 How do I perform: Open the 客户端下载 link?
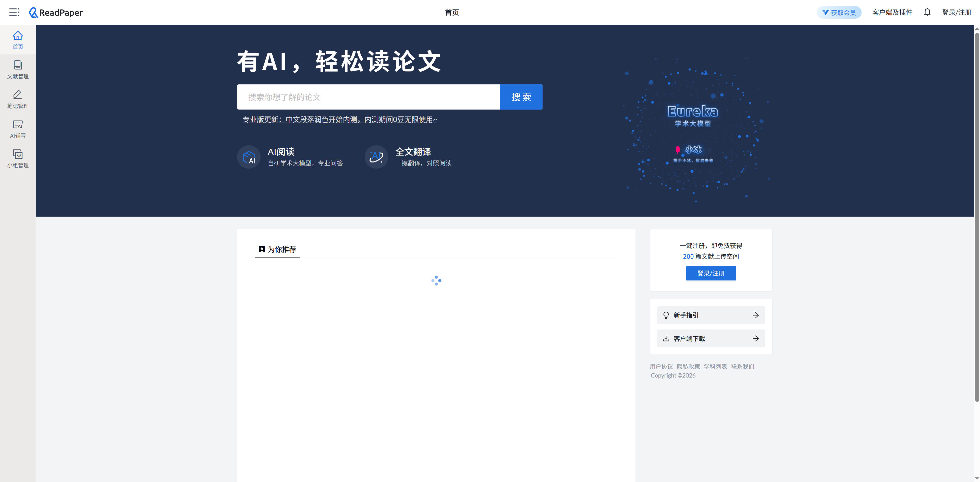(x=711, y=338)
